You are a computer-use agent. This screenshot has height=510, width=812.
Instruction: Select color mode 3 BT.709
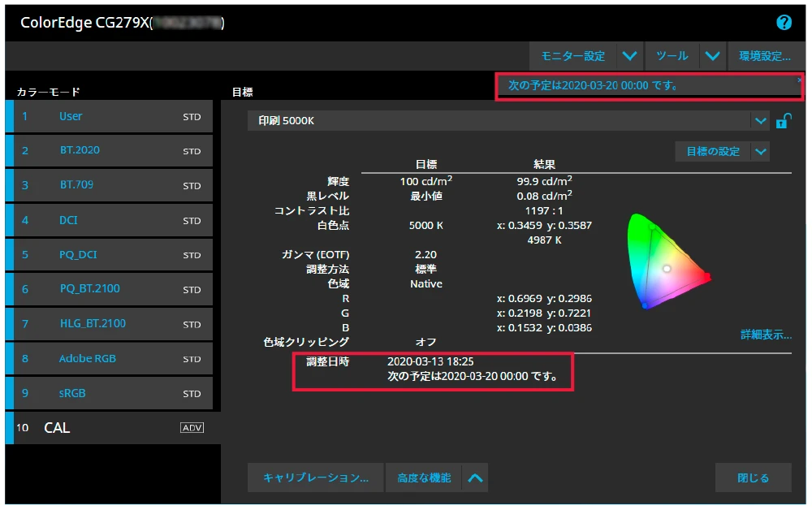click(110, 185)
